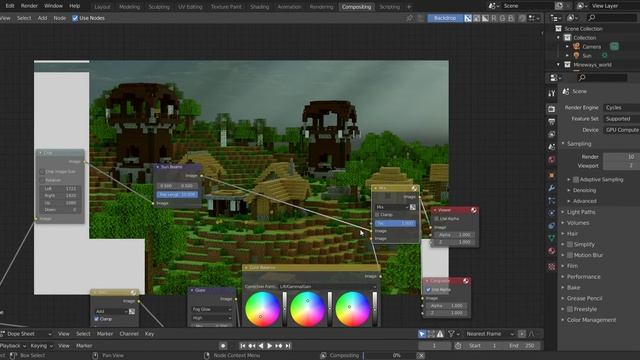Open the Feature Set Supported dropdown
This screenshot has width=640, height=360.
[x=621, y=119]
